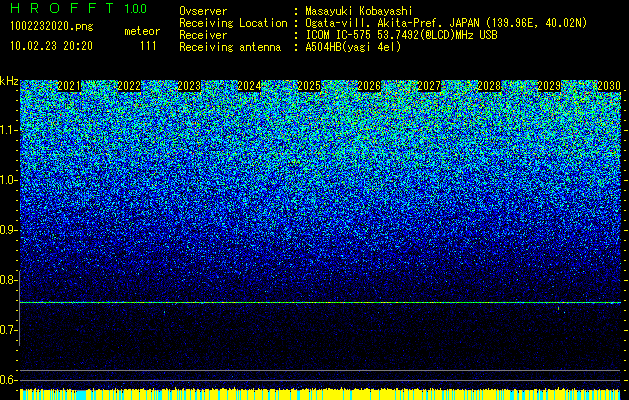Click the 0.6 frequency axis label
The image size is (629, 400).
(7, 380)
